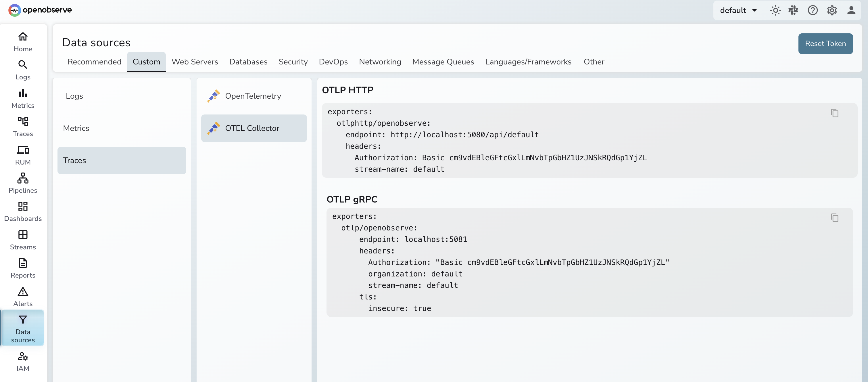Switch to Databases tab
This screenshot has width=868, height=382.
click(x=248, y=62)
